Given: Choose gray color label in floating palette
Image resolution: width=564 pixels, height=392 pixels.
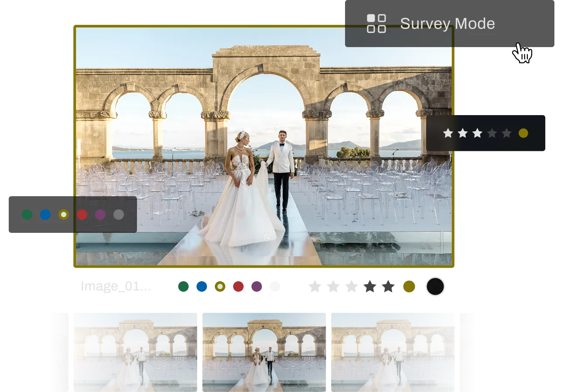Looking at the screenshot, I should [119, 215].
